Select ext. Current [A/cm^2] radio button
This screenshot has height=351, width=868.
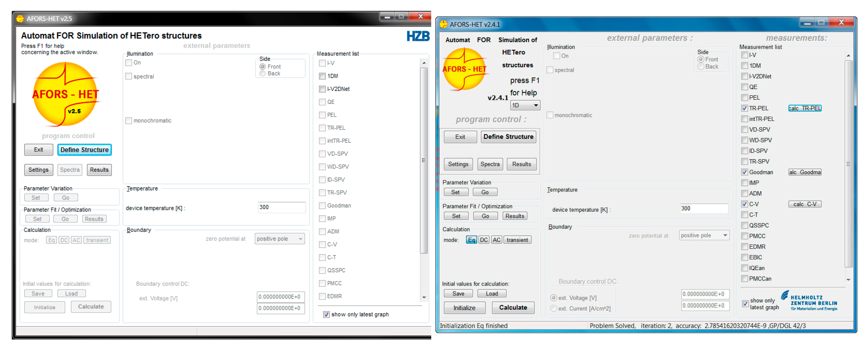point(553,309)
